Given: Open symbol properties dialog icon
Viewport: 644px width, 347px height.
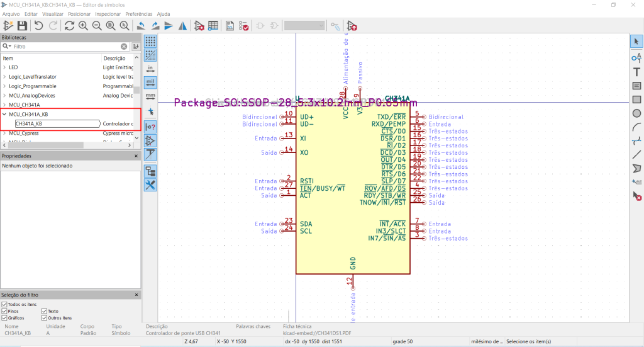Looking at the screenshot, I should [x=199, y=26].
